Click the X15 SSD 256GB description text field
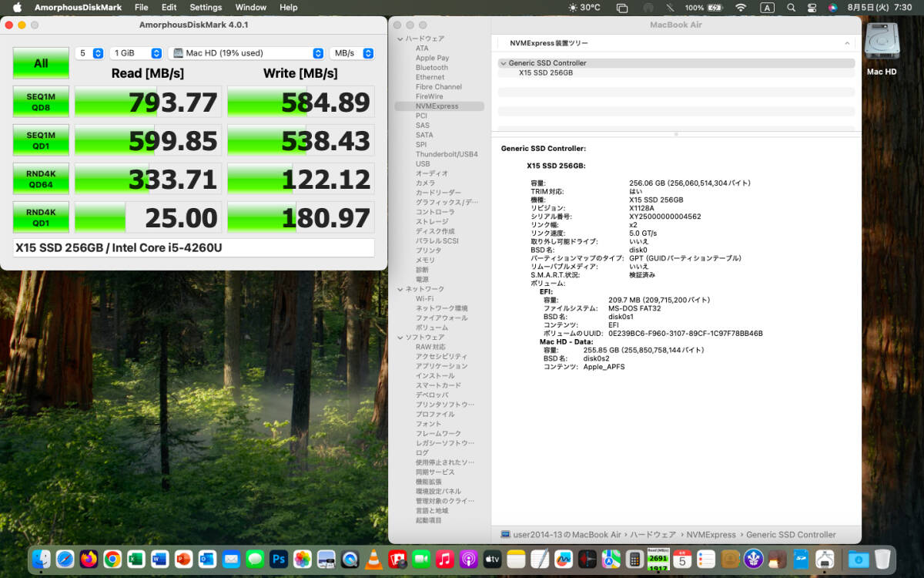 [x=194, y=247]
